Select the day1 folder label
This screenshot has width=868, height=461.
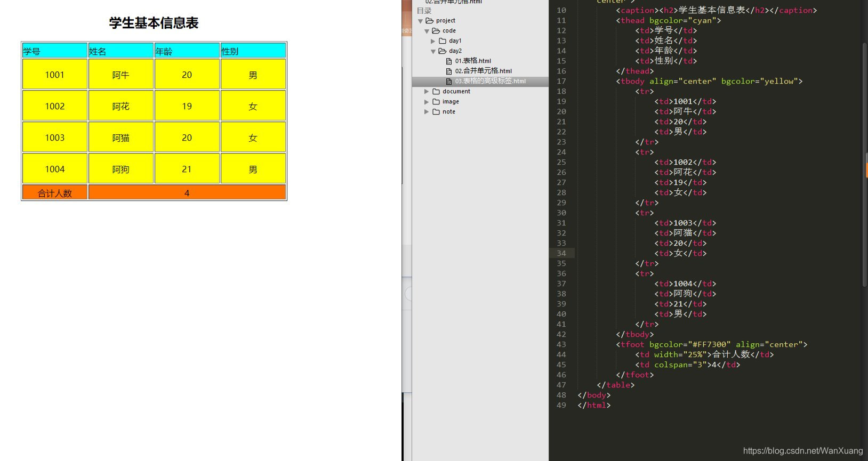(x=455, y=41)
